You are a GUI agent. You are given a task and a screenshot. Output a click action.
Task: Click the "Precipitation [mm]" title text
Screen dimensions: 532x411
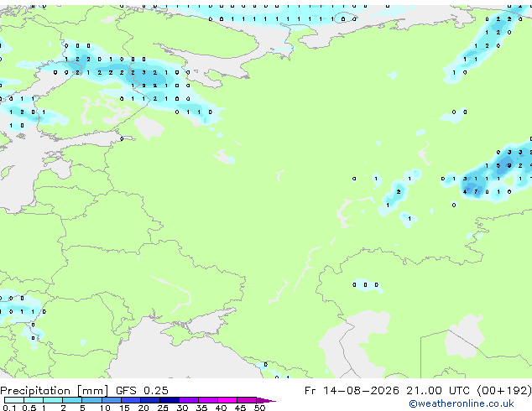point(55,391)
